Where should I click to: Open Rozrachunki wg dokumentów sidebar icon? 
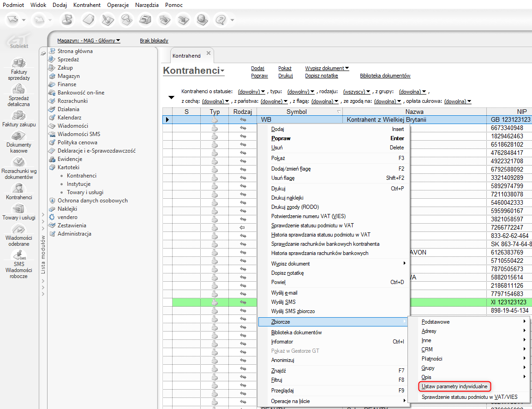pos(18,162)
